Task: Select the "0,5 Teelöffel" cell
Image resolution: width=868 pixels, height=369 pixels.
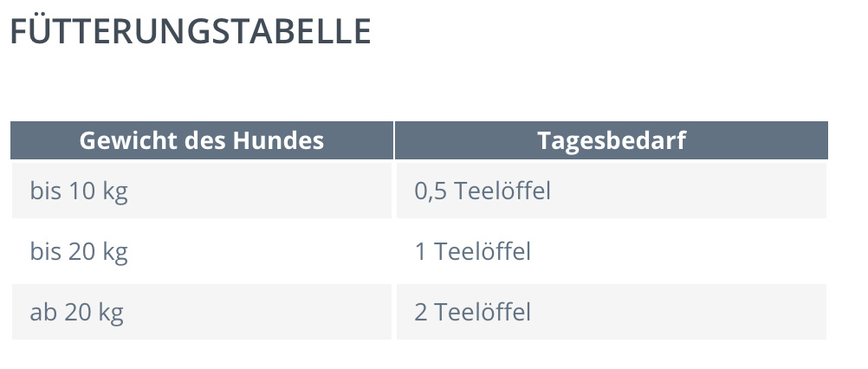Action: point(611,191)
